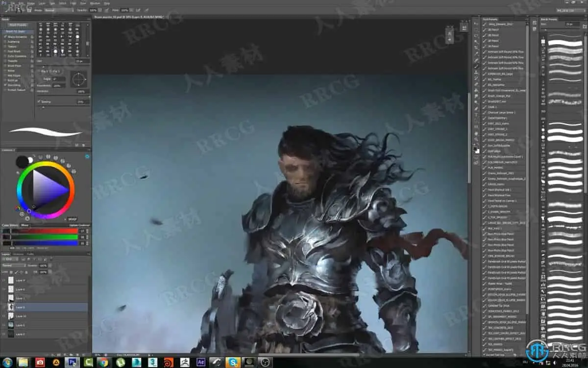The image size is (588, 368).
Task: Select the Path Selection tool
Action: 476,121
